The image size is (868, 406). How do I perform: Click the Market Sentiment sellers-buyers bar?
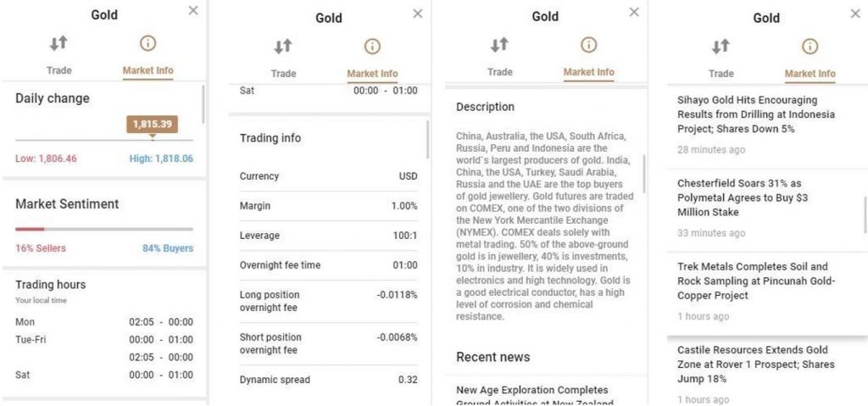(104, 229)
